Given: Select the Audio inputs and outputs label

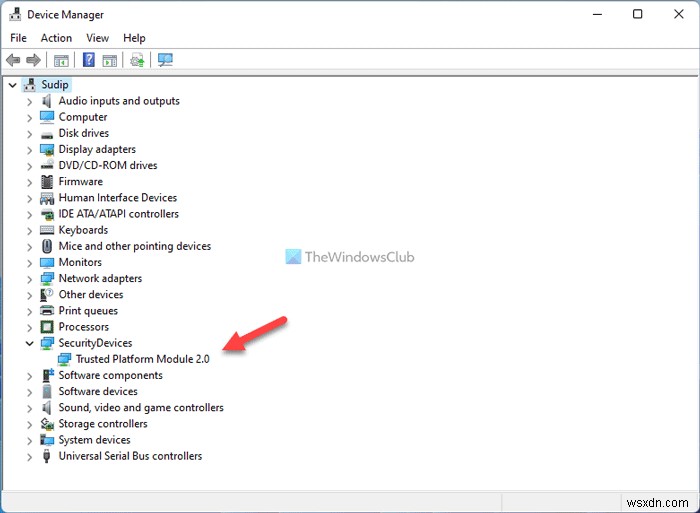Looking at the screenshot, I should 119,101.
